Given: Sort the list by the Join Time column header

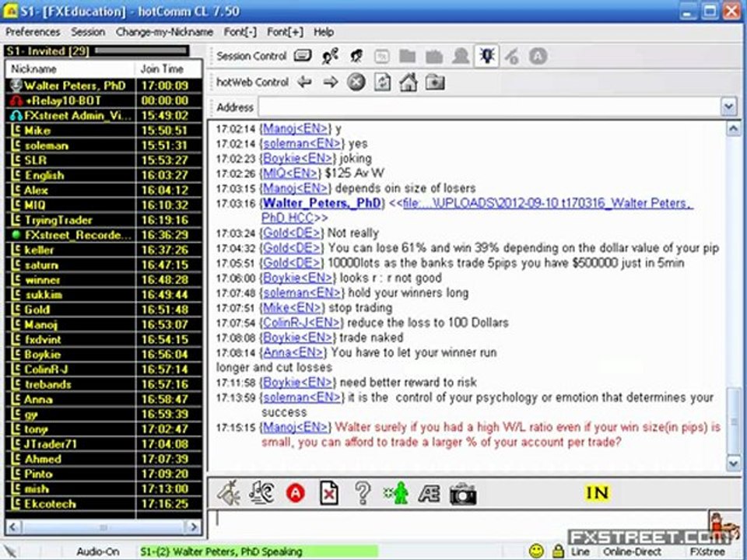Looking at the screenshot, I should (x=169, y=69).
